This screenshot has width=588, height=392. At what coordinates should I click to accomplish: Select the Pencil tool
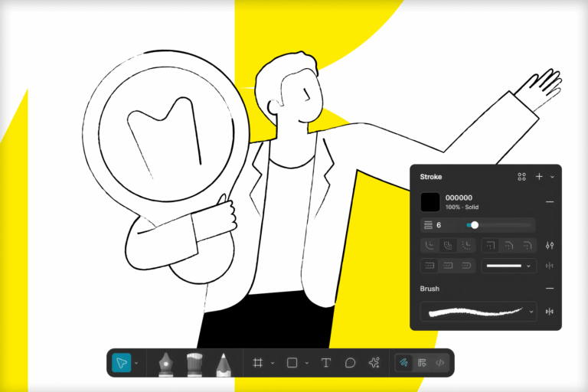(224, 363)
